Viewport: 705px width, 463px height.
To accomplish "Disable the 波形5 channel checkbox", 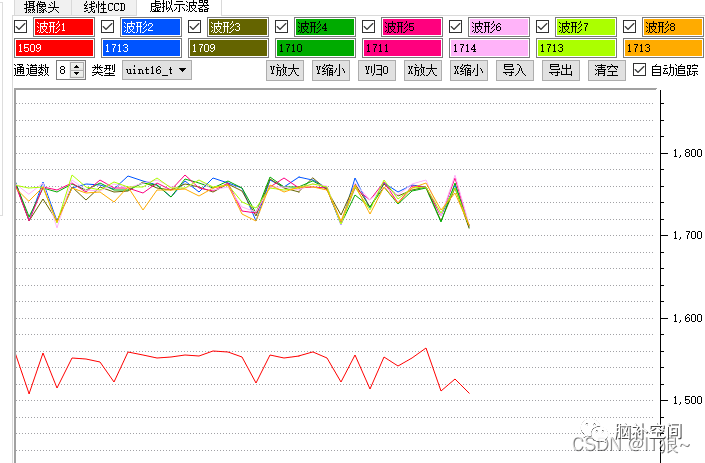I will [x=369, y=27].
